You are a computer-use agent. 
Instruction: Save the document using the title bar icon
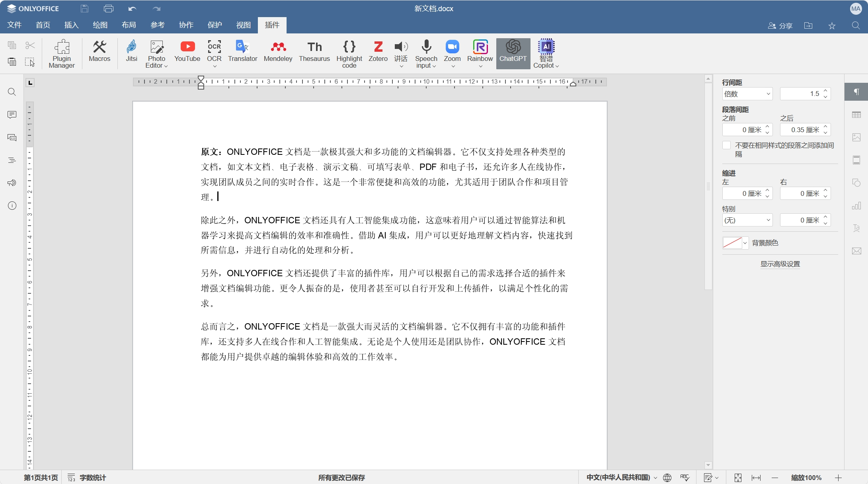(x=84, y=8)
